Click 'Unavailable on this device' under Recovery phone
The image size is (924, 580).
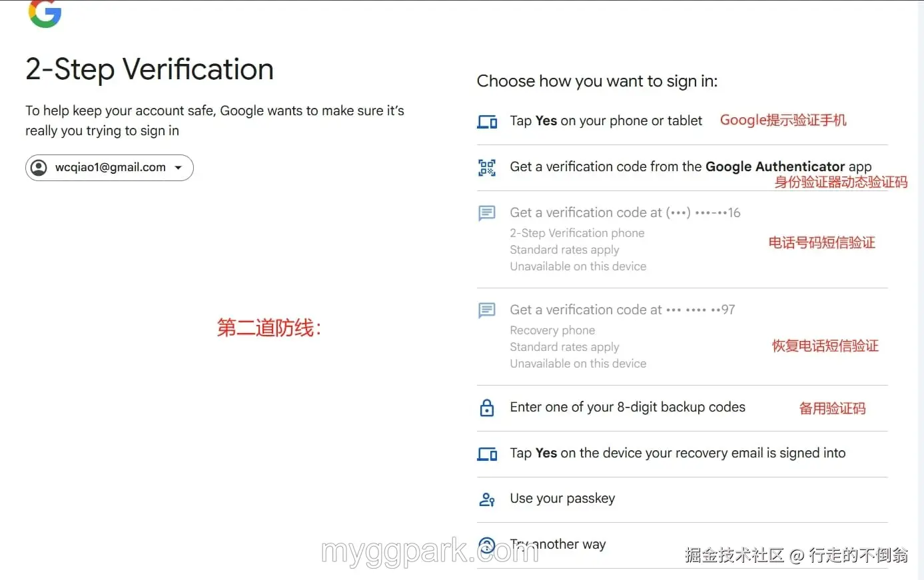click(x=578, y=364)
